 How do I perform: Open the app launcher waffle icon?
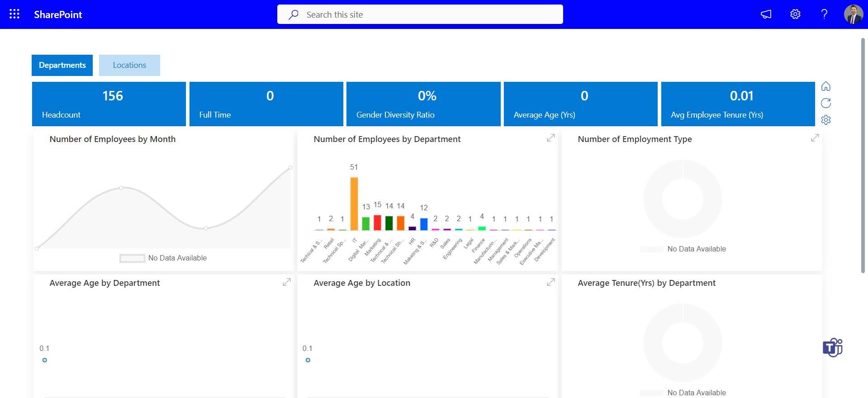click(x=14, y=14)
